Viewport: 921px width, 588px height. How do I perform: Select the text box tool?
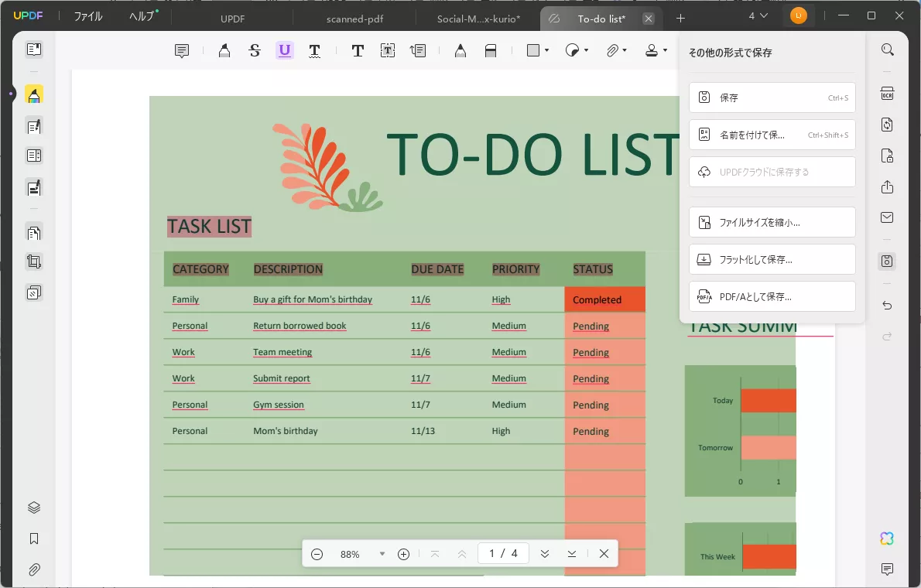pos(388,51)
